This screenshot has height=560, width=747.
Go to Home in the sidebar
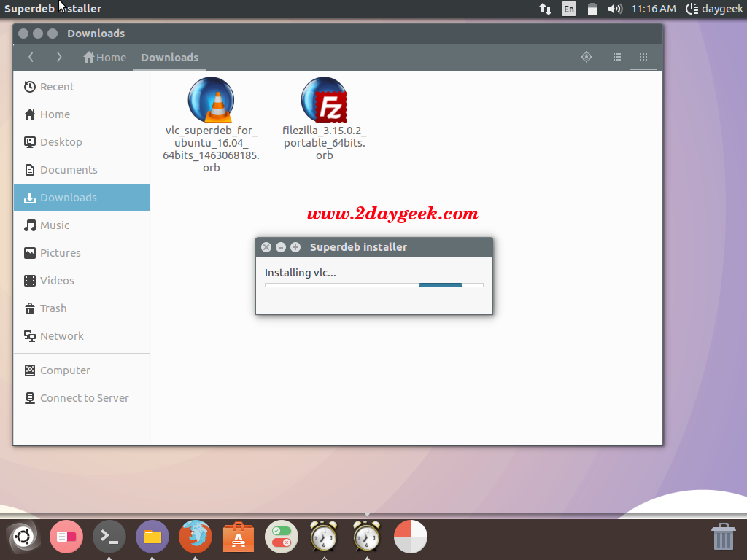[82, 114]
